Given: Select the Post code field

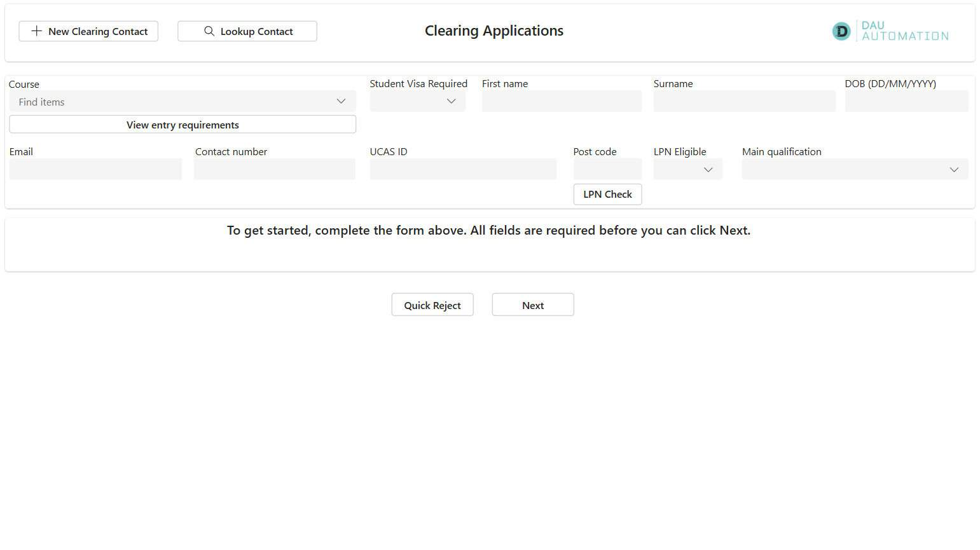Looking at the screenshot, I should point(607,168).
